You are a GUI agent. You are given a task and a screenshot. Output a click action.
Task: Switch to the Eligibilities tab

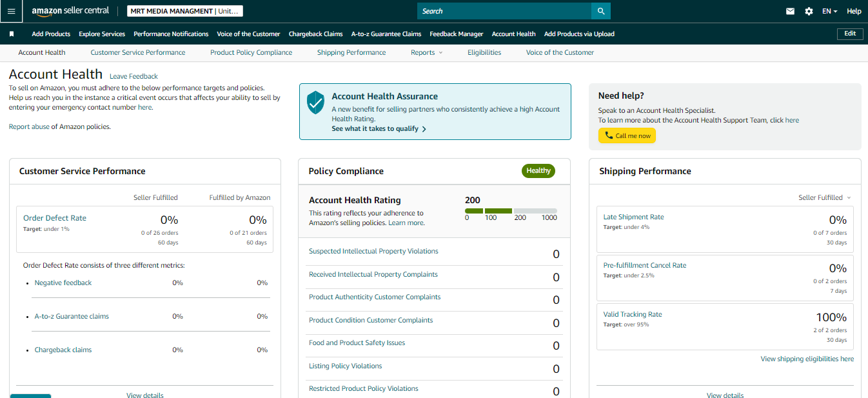pyautogui.click(x=484, y=52)
